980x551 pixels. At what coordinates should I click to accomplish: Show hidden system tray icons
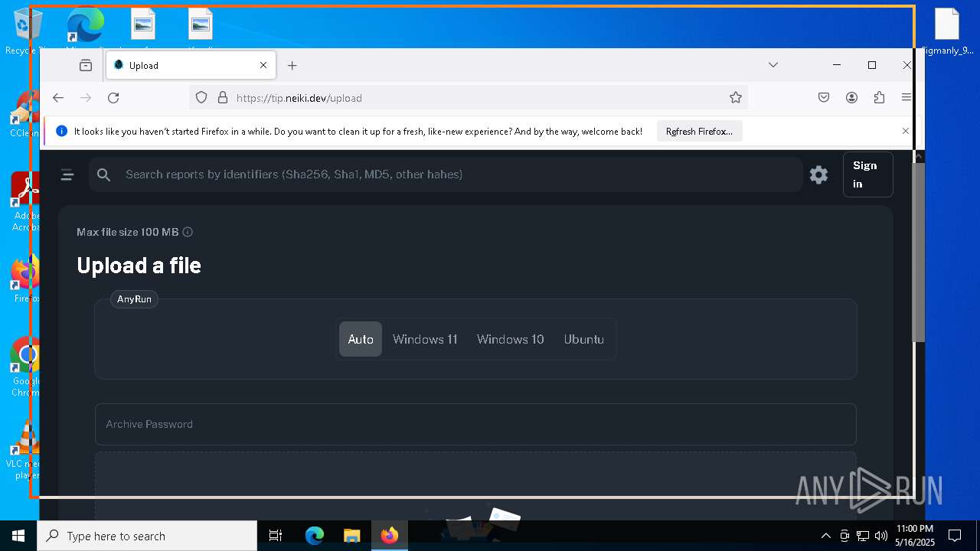click(825, 536)
